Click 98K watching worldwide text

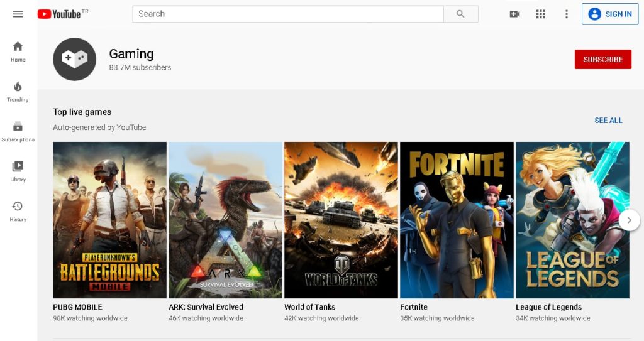click(90, 318)
